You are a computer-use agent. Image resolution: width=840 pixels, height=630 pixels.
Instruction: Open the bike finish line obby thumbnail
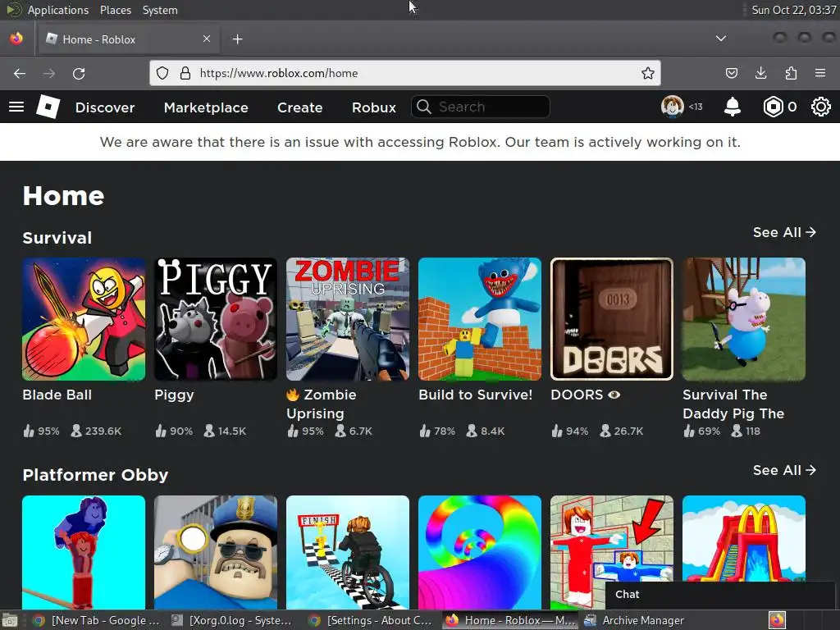(x=348, y=552)
